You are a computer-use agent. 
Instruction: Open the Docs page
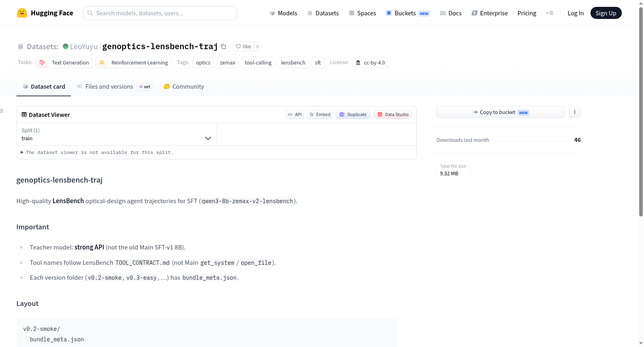(x=451, y=13)
